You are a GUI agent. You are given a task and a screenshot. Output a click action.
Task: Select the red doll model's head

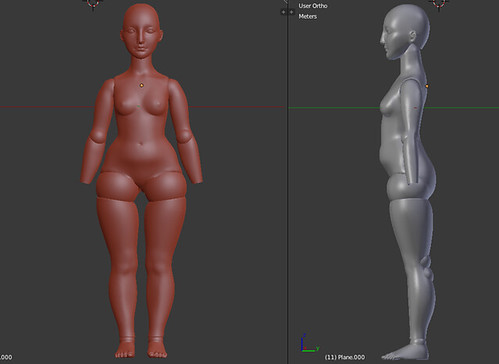point(141,32)
